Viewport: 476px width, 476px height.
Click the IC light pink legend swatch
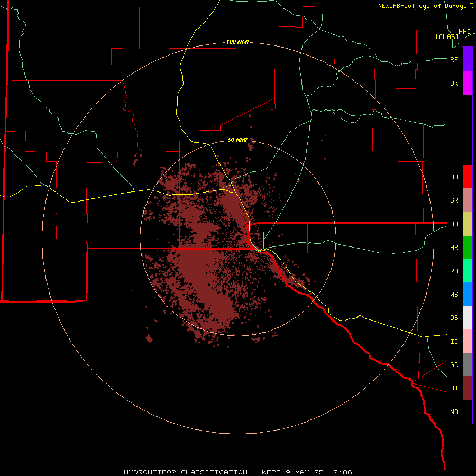pos(467,341)
